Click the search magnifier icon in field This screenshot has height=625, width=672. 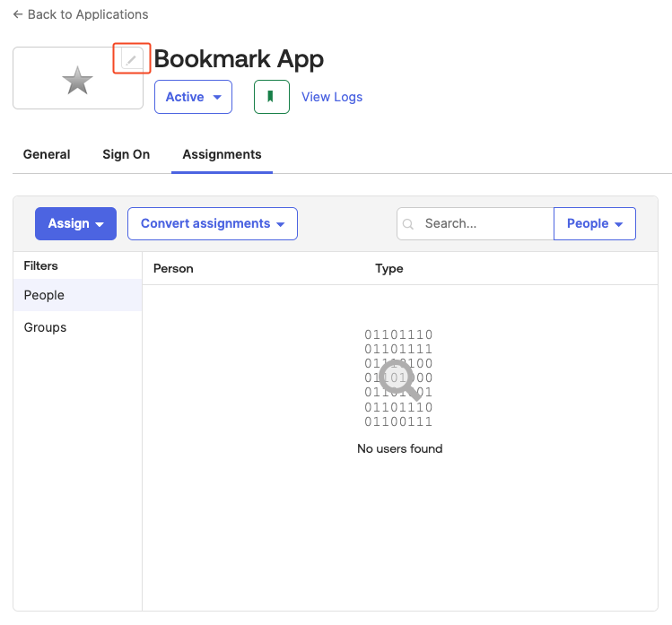[408, 224]
